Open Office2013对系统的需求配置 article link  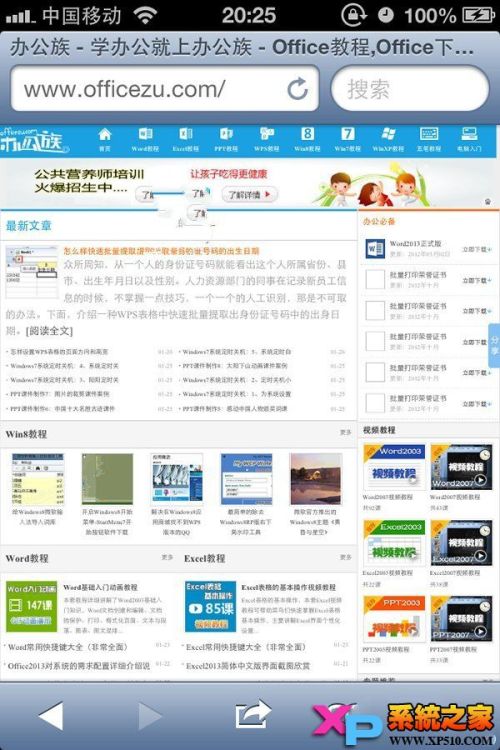click(x=79, y=665)
